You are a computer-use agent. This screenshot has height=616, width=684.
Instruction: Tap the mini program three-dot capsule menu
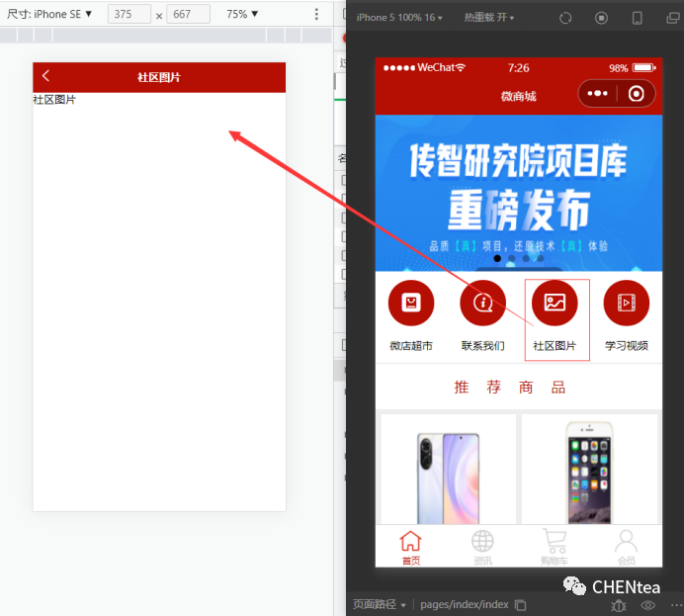[x=597, y=93]
